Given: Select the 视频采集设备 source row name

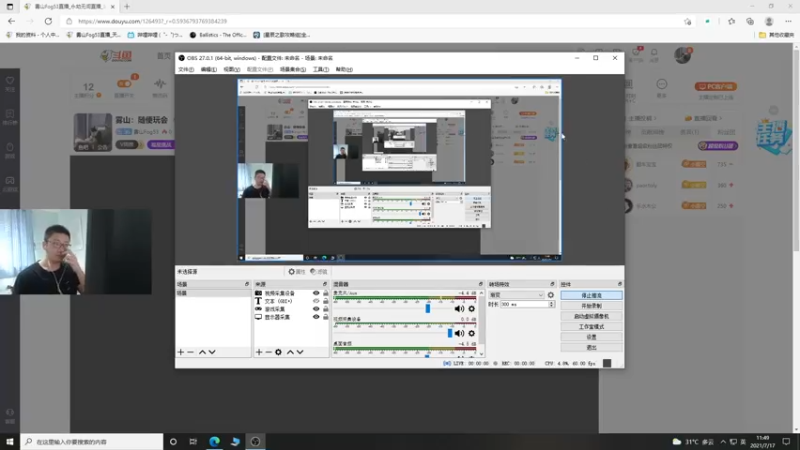Looking at the screenshot, I should pos(280,293).
